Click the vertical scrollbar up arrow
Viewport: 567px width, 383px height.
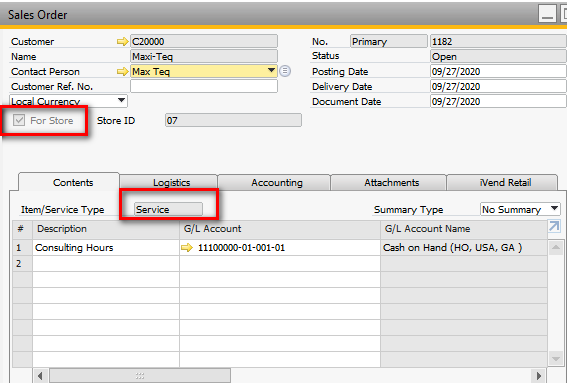555,247
